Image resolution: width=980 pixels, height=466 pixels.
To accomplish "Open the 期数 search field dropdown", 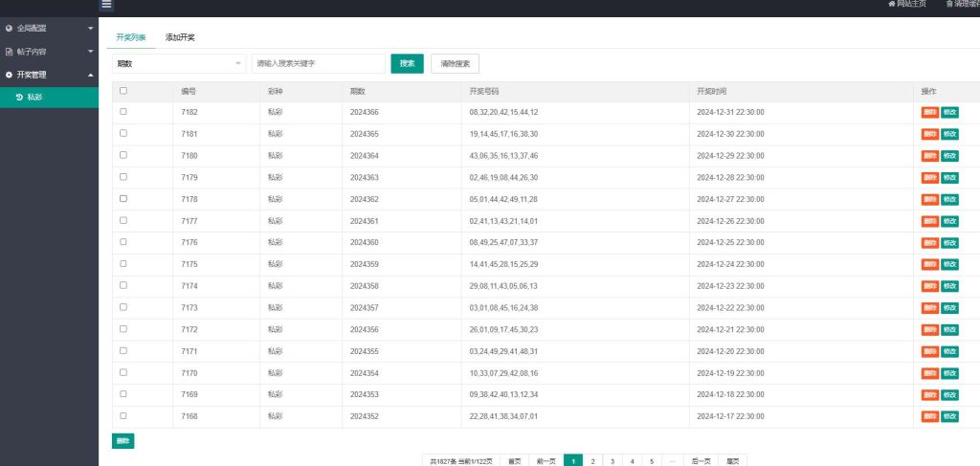I will pyautogui.click(x=179, y=63).
